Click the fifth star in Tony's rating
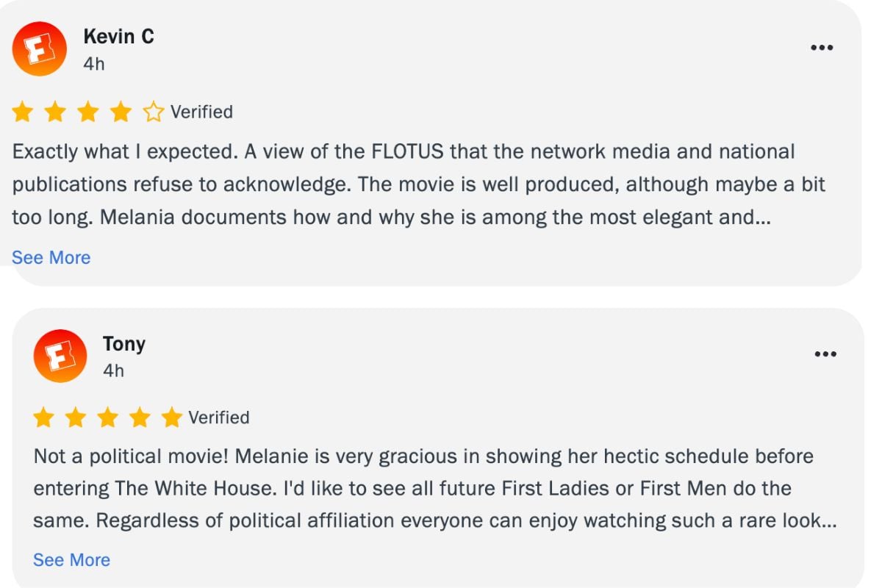882x588 pixels. 171,418
